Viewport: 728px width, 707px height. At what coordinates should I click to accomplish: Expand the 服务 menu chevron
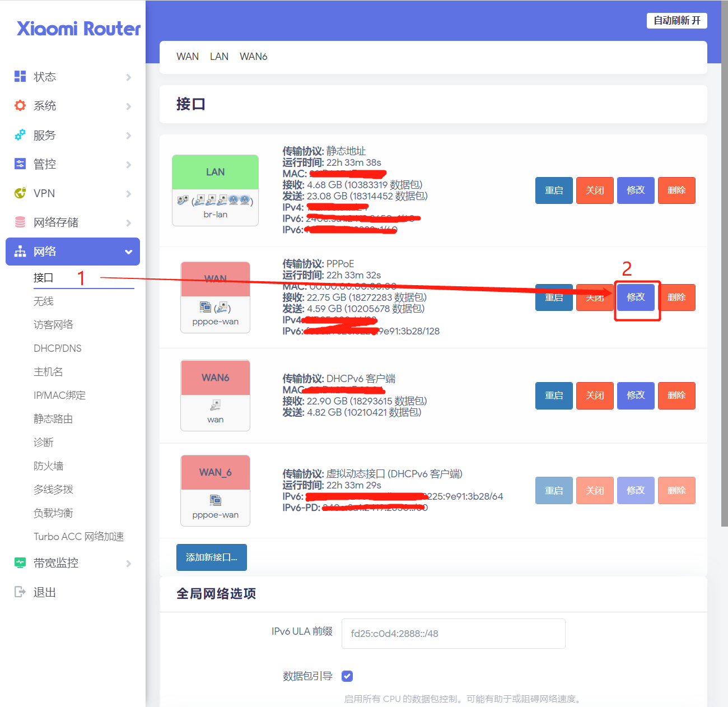[x=128, y=136]
